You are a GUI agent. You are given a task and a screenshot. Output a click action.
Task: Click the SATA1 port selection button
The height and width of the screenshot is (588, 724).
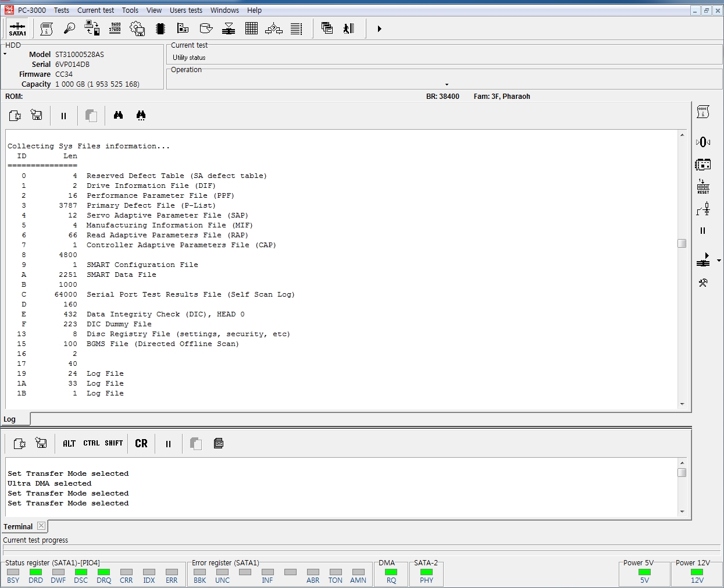tap(17, 28)
